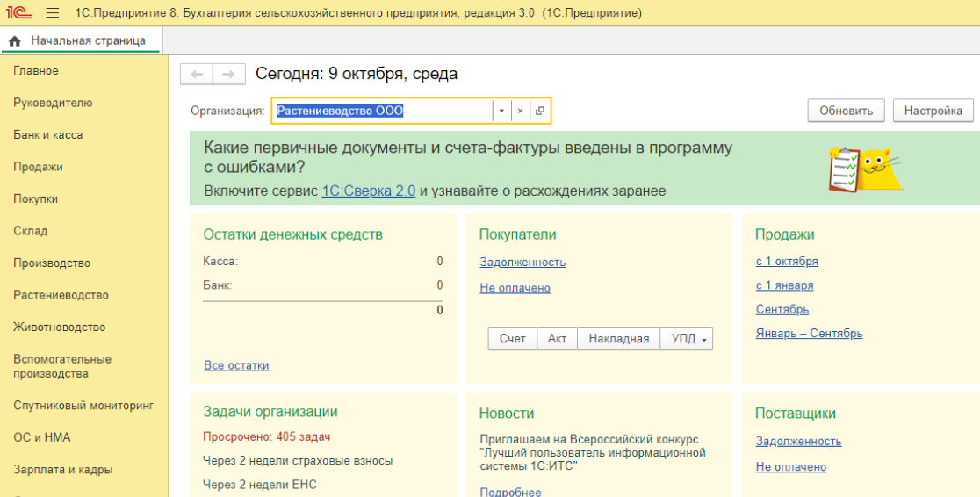The width and height of the screenshot is (980, 497).
Task: Open Вспомогательные производства section
Action: coord(62,366)
